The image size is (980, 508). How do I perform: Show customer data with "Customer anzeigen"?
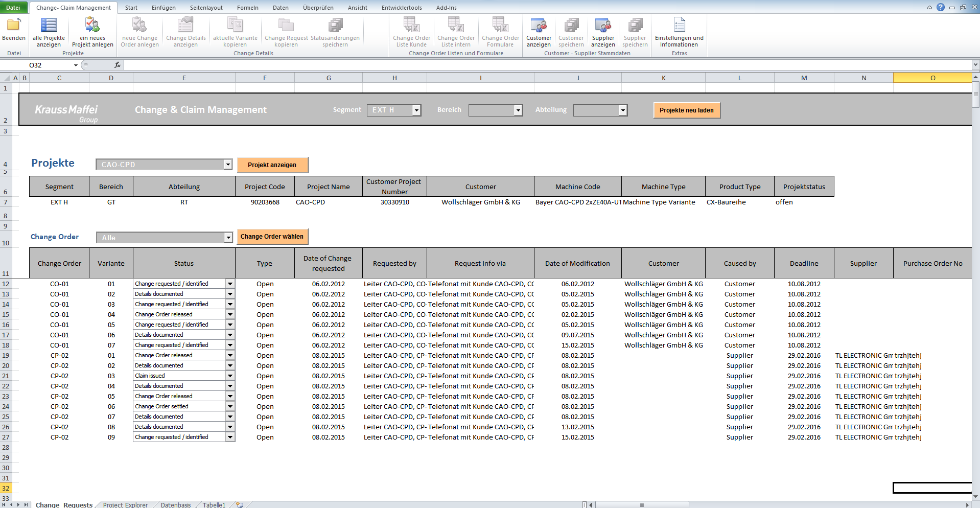click(539, 32)
